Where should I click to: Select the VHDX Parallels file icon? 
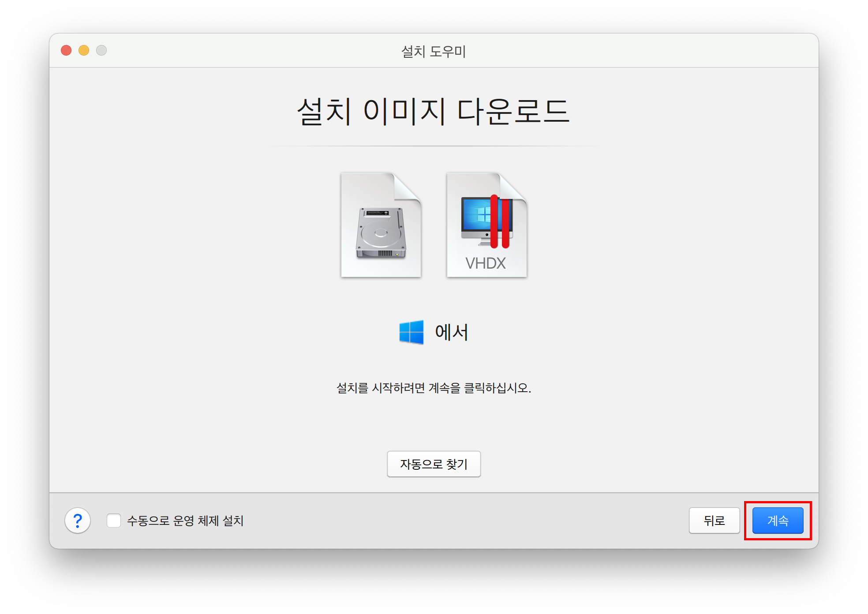[x=486, y=225]
